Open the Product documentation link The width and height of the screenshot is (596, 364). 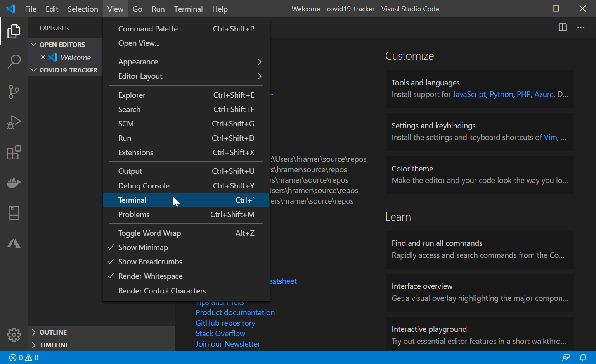tap(235, 312)
